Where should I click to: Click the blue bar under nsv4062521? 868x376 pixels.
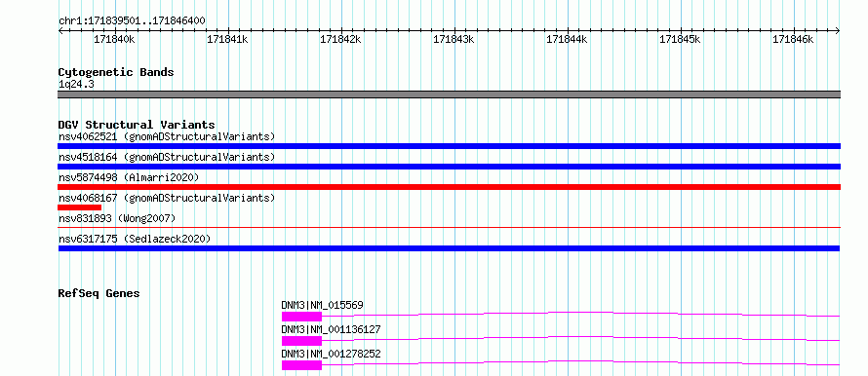(x=449, y=146)
